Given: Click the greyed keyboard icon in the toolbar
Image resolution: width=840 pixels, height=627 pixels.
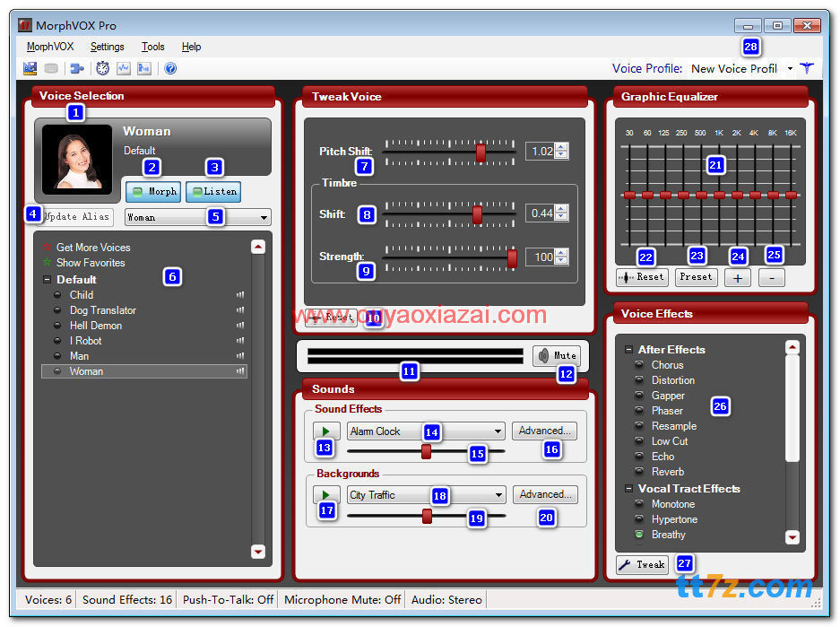Looking at the screenshot, I should tap(51, 68).
